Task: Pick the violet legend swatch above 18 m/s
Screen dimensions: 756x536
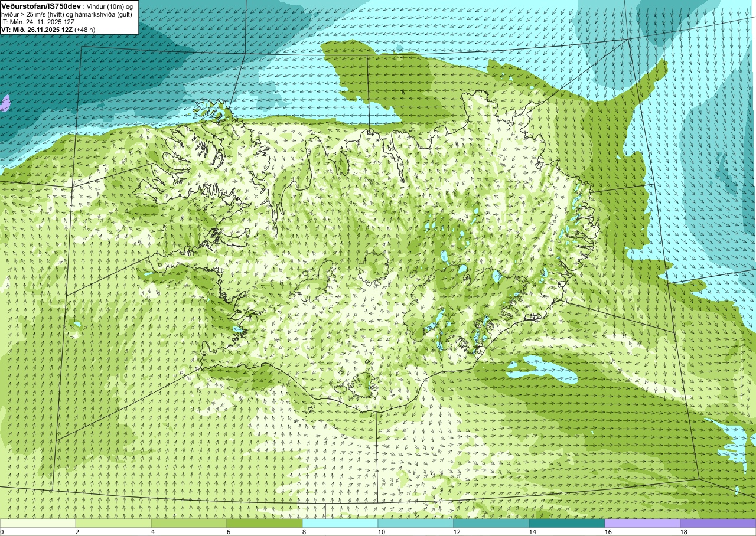Action: coord(718,523)
